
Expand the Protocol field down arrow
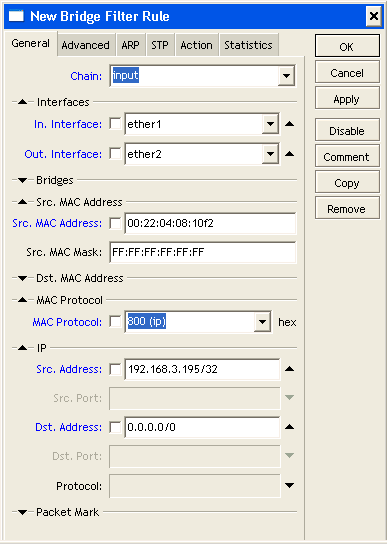pyautogui.click(x=289, y=485)
